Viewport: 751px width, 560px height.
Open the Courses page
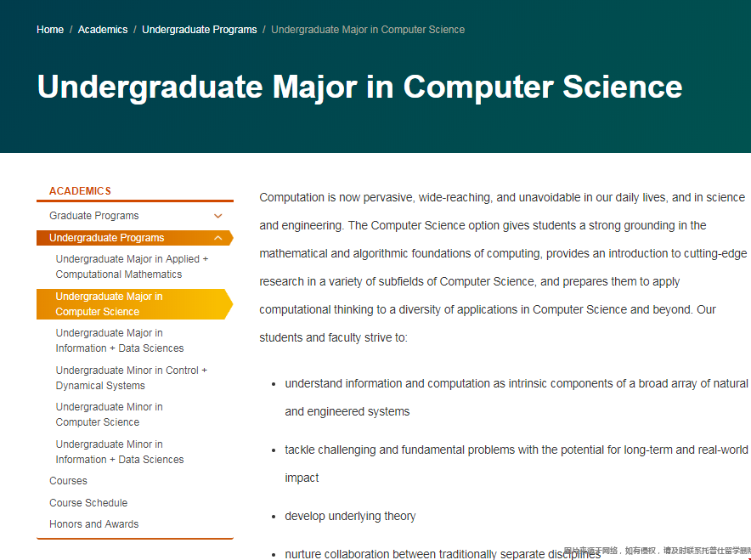[68, 480]
